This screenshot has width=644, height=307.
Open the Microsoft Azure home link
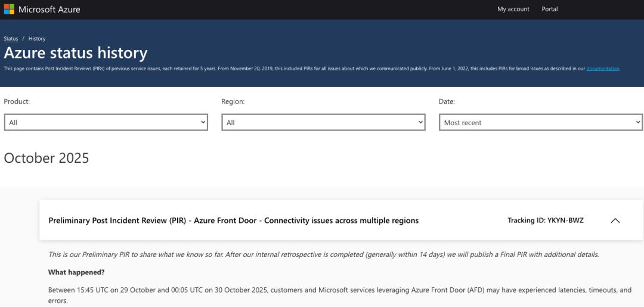coord(49,10)
